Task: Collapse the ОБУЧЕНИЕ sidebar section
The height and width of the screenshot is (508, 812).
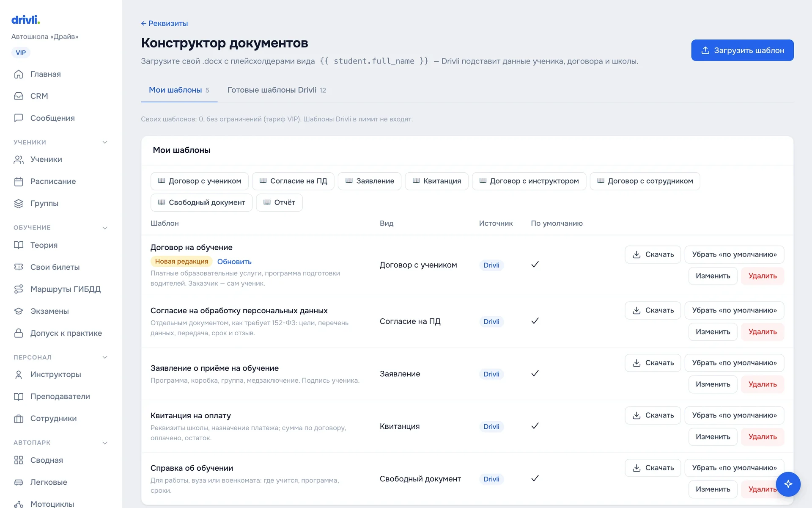Action: (105, 228)
